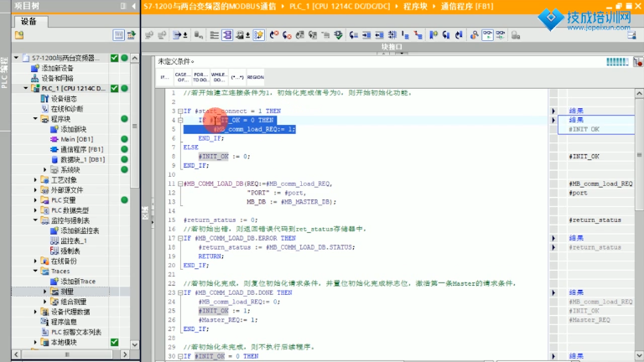Toggle the monitoring glasses icon in editor toolbar
Image resolution: width=644 pixels, height=362 pixels.
(487, 35)
